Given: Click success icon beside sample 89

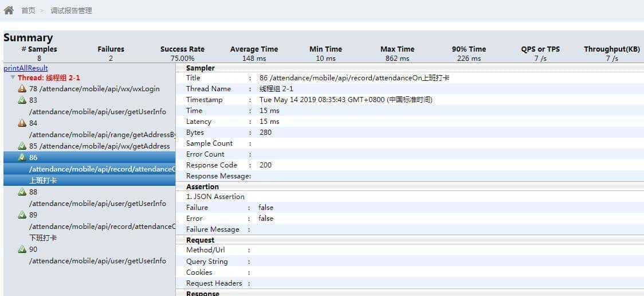Looking at the screenshot, I should [x=22, y=215].
